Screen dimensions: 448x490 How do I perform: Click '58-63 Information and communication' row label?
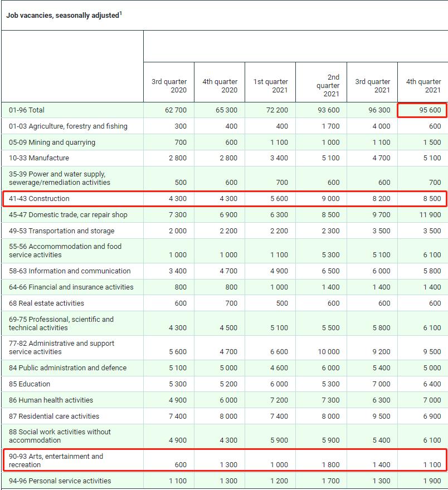tap(70, 271)
